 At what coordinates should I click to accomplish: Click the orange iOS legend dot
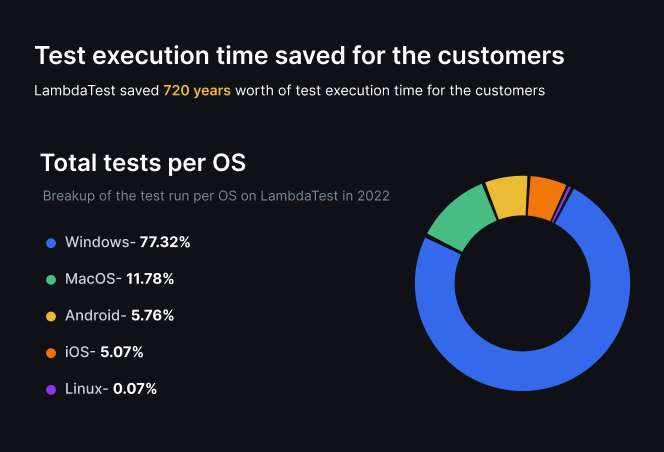51,352
